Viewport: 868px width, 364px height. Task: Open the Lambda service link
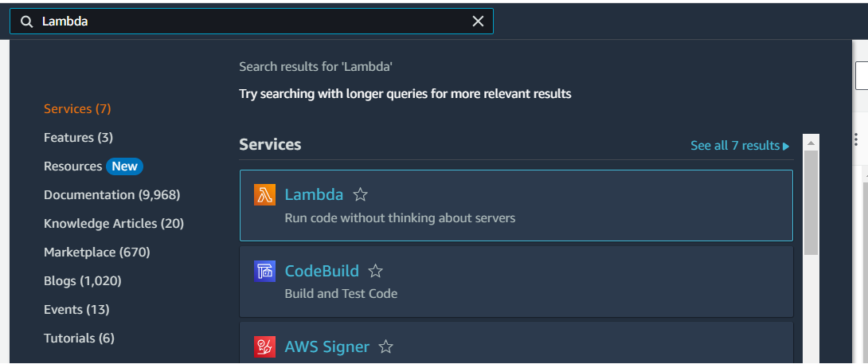(x=314, y=194)
